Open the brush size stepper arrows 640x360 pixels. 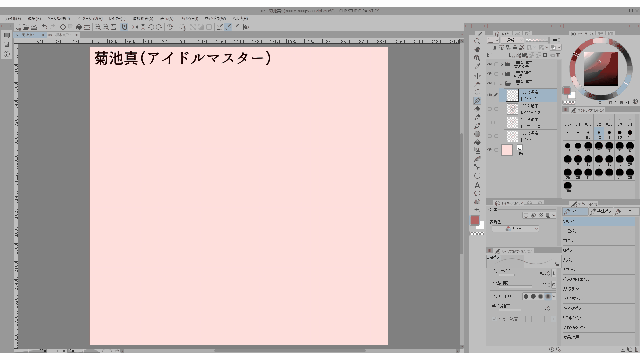point(548,273)
